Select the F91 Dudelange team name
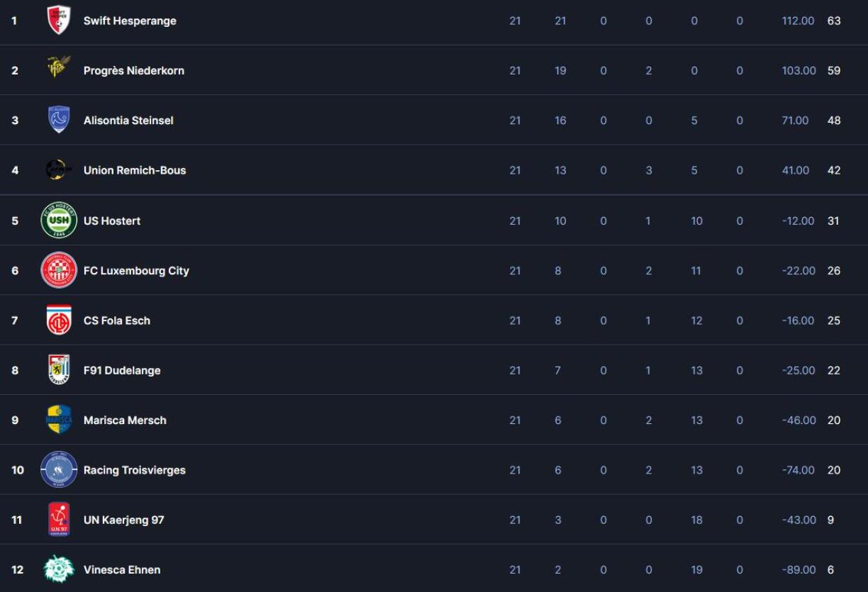This screenshot has width=868, height=592. pyautogui.click(x=122, y=371)
